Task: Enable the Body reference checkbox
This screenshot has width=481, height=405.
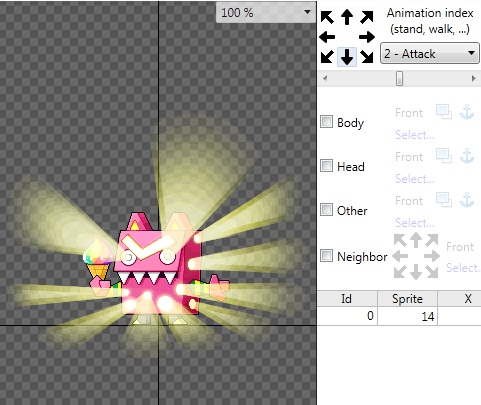Action: (326, 122)
